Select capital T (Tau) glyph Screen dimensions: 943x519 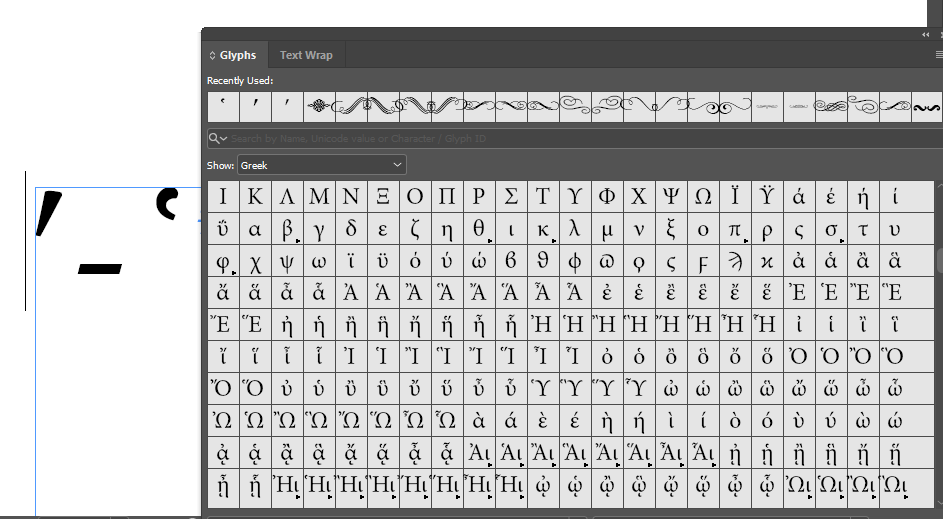pos(543,197)
